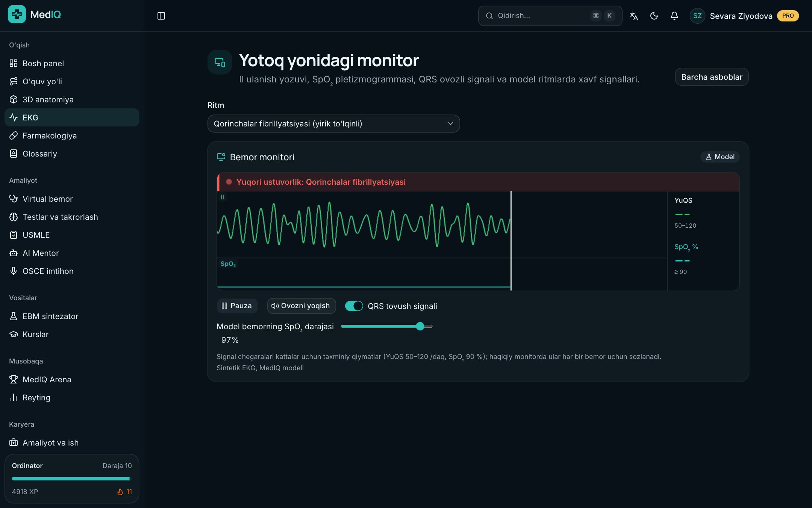The height and width of the screenshot is (508, 812).
Task: Pause the monitor with Pauza
Action: point(237,306)
